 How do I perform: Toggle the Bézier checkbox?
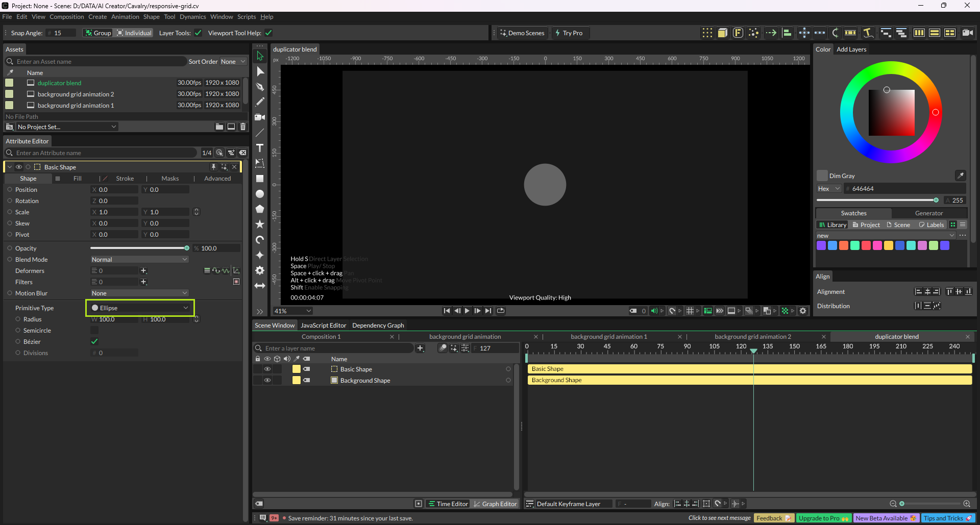(x=94, y=341)
